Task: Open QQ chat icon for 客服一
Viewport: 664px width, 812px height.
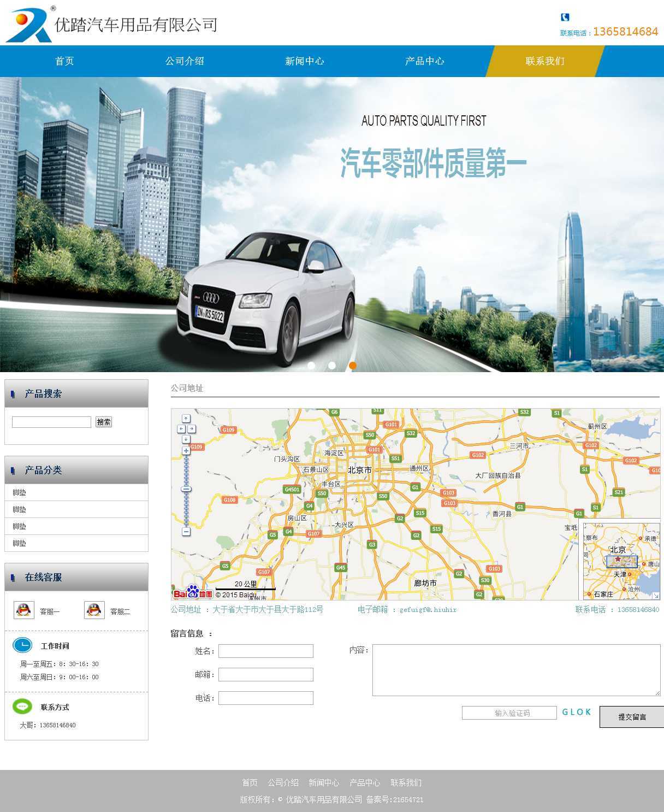Action: point(23,610)
